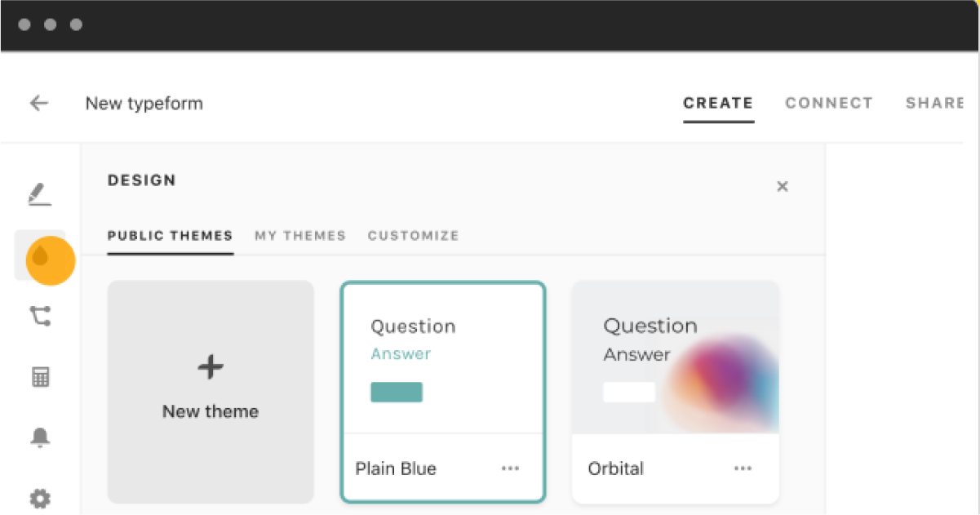Open the calculator icon in sidebar
The image size is (980, 515).
tap(40, 377)
